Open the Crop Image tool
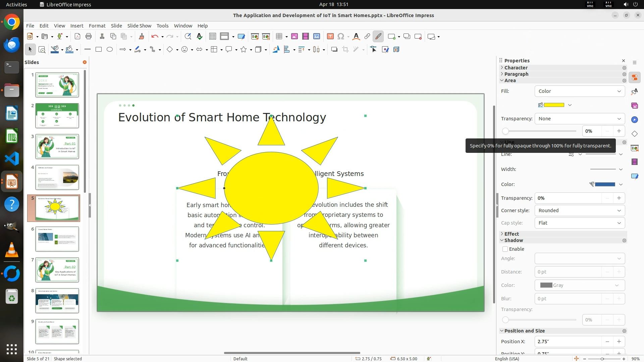This screenshot has height=362, width=644. (x=345, y=50)
